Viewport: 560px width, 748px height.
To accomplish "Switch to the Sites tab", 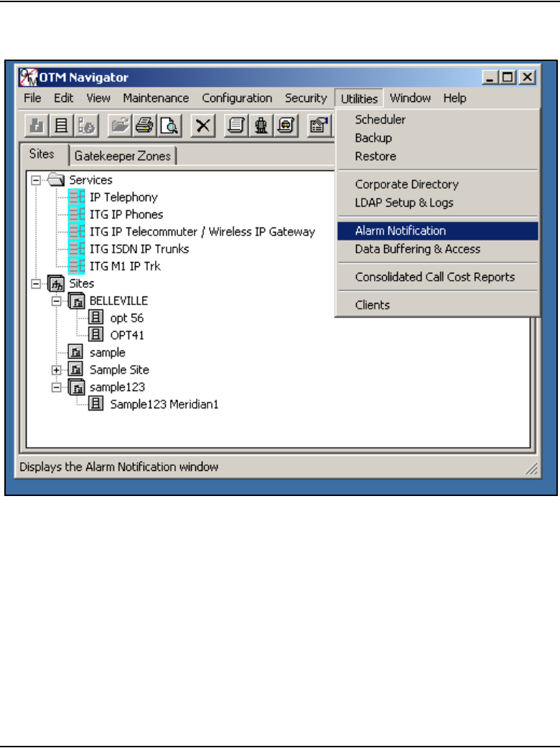I will [42, 154].
